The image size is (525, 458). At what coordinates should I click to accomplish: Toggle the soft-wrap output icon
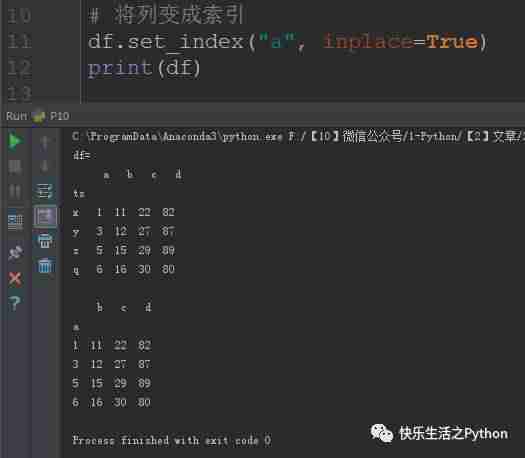45,191
